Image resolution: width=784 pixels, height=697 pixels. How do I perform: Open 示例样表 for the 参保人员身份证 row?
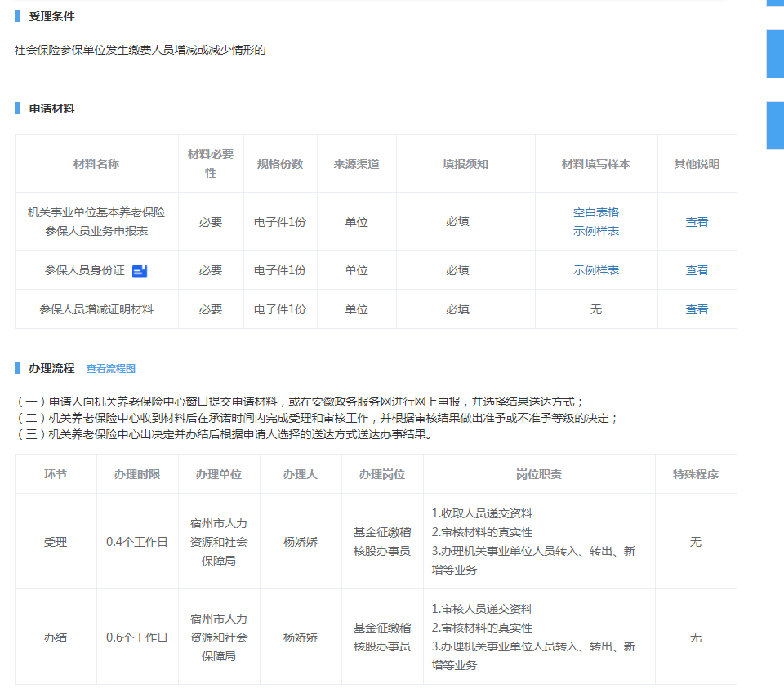click(x=595, y=270)
